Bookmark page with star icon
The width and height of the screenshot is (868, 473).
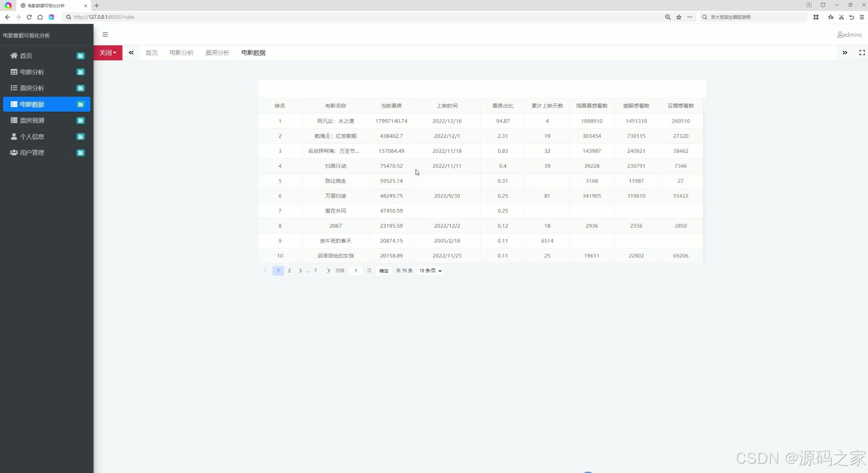click(679, 17)
